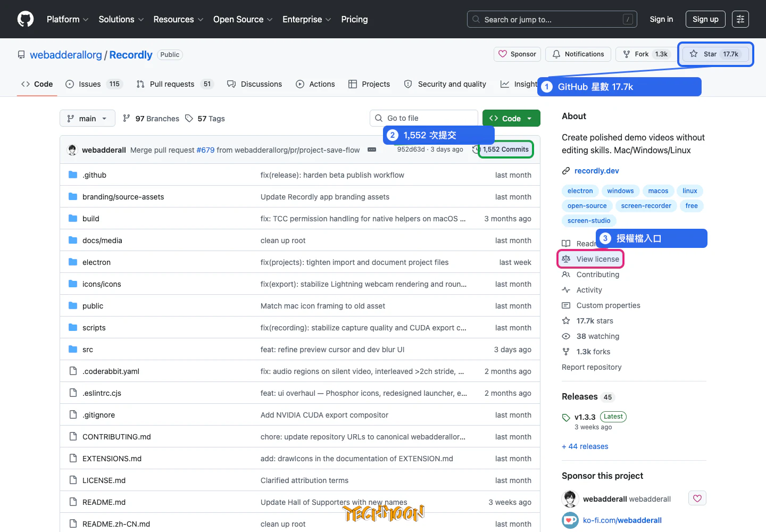The height and width of the screenshot is (532, 766).
Task: Open the branding/source-assets folder
Action: 123,197
